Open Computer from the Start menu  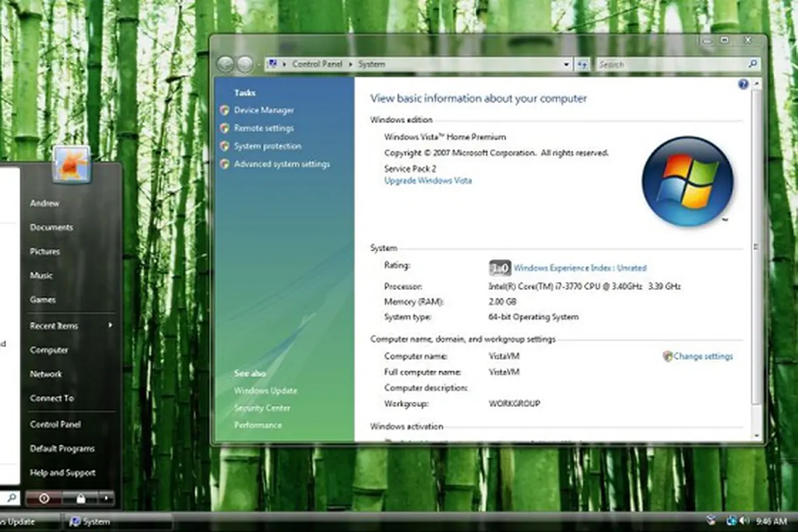click(x=49, y=350)
